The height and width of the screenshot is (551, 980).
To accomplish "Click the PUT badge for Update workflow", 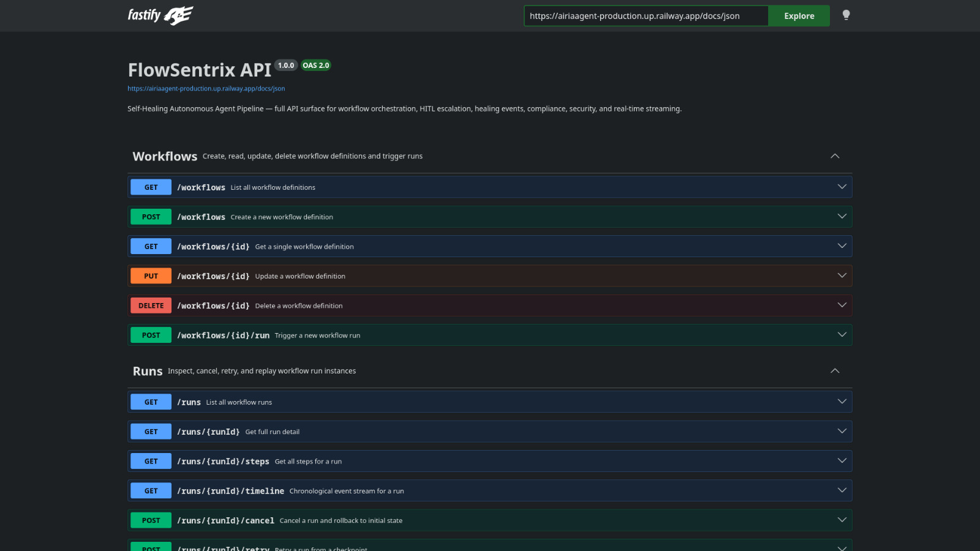I will tap(151, 276).
